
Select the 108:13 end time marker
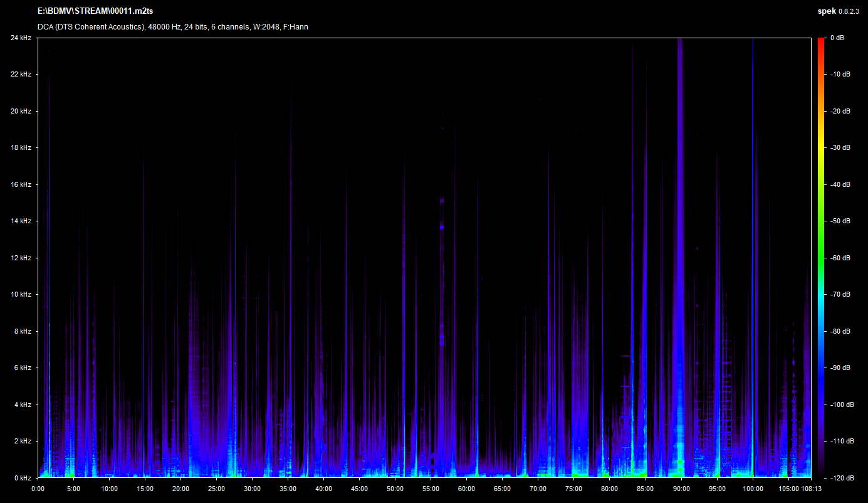(x=811, y=489)
